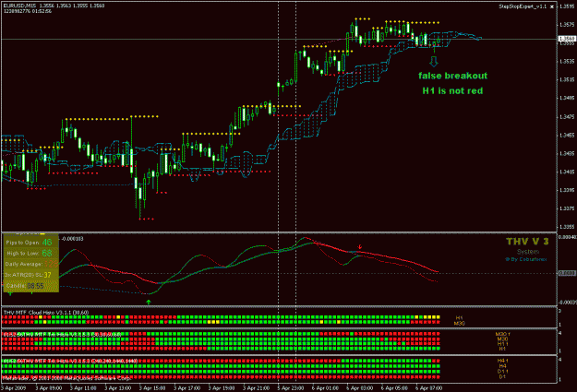
Task: Click the 1.3395 price scale label
Action: coord(567,190)
